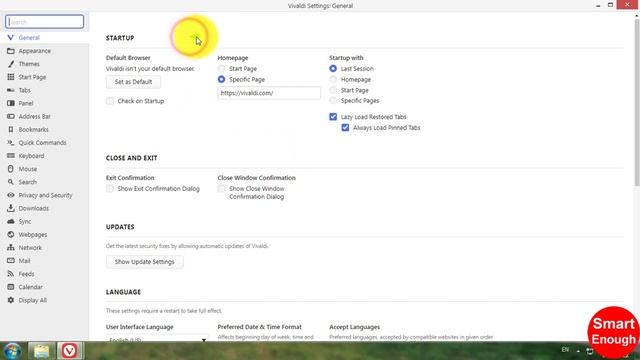Open File Explorer from taskbar
This screenshot has width=640, height=360.
pos(41,351)
